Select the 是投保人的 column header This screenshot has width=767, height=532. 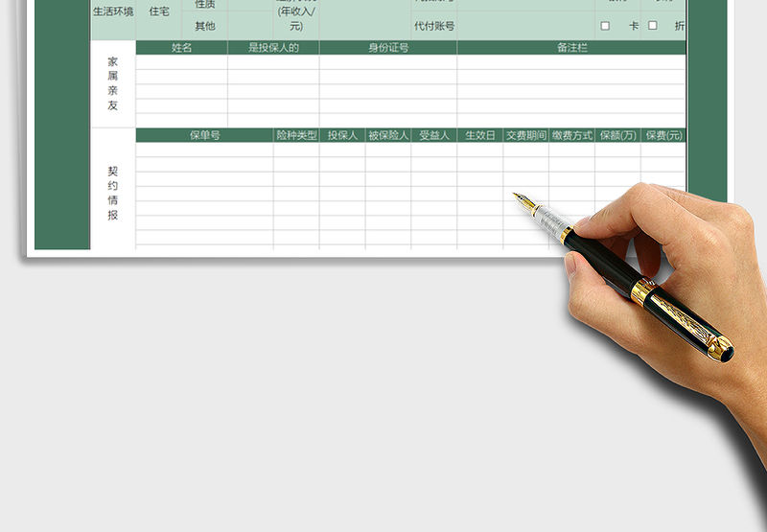(273, 48)
